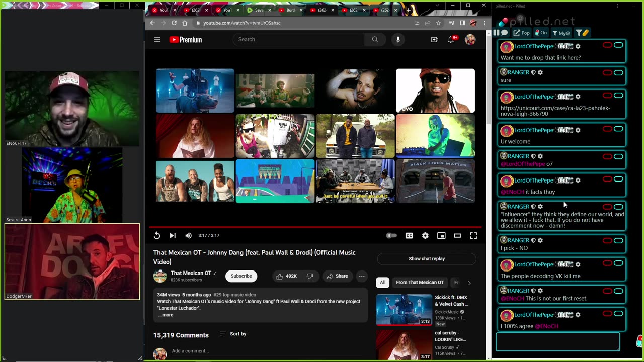Open the Chrome three-dot menu
Viewport: 644px width, 362px height.
point(484,23)
